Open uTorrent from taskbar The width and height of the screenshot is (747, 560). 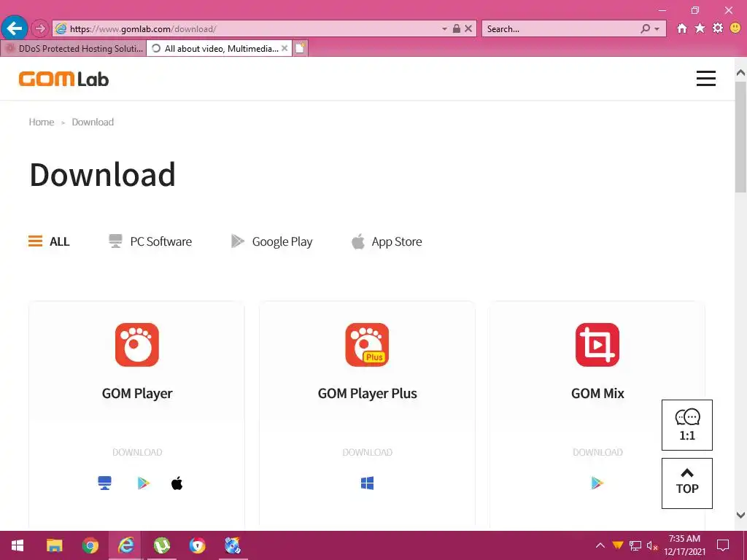click(x=162, y=545)
